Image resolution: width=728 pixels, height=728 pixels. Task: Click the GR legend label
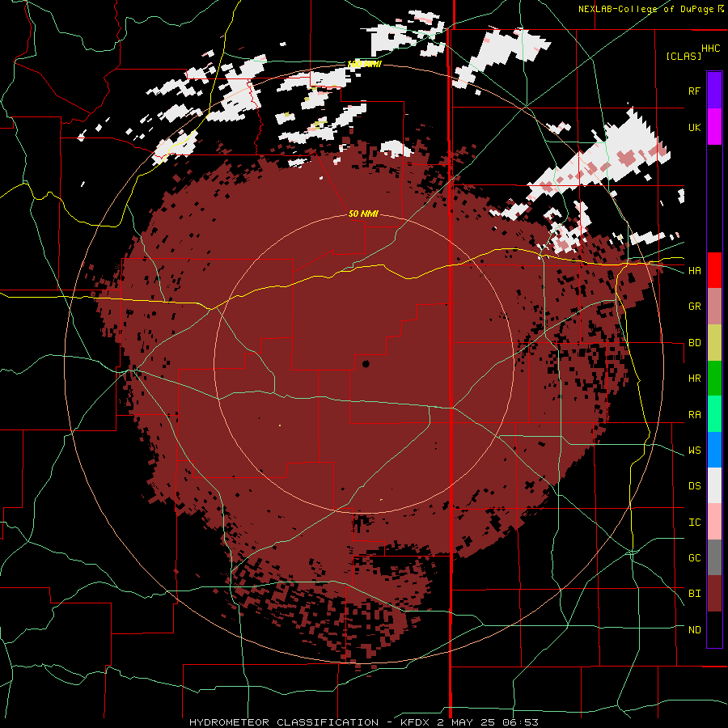coord(694,307)
